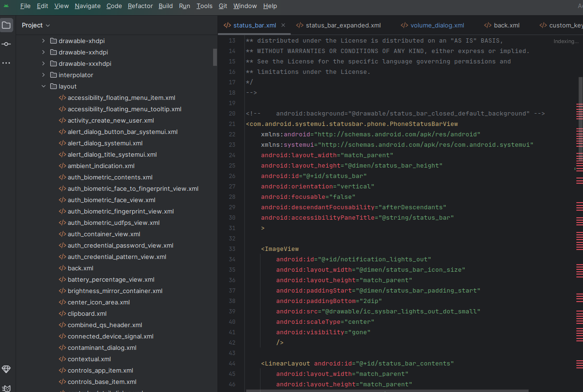Click the Indexing status label
583x392 pixels.
(566, 41)
